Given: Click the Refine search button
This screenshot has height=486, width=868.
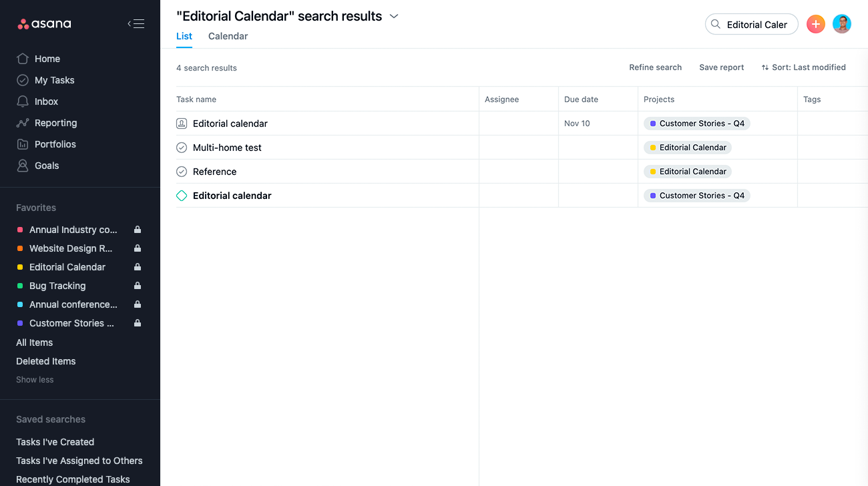Looking at the screenshot, I should click(655, 67).
